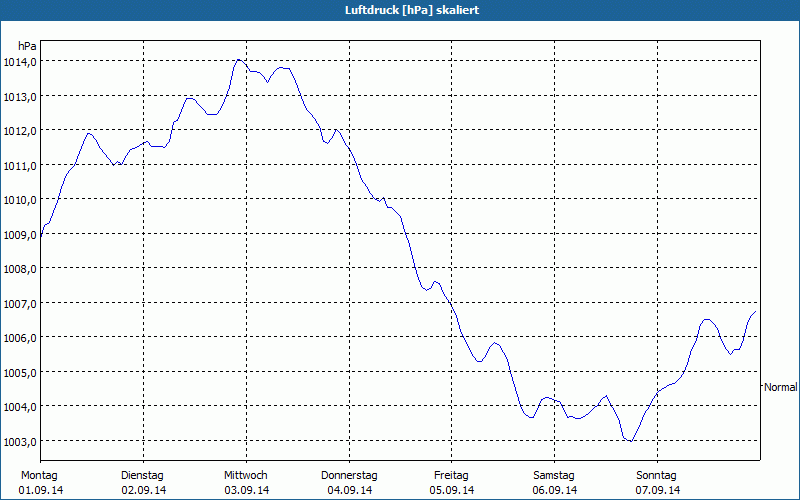Click the Montag day label
The width and height of the screenshot is (800, 500).
point(39,476)
